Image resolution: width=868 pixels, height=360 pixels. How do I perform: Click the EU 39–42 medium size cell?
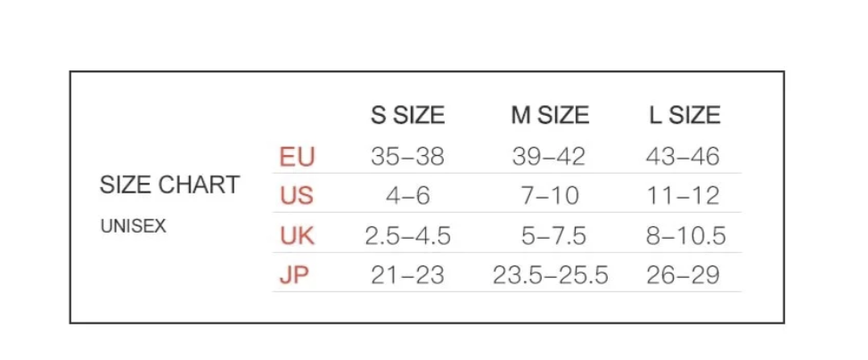[x=549, y=157]
